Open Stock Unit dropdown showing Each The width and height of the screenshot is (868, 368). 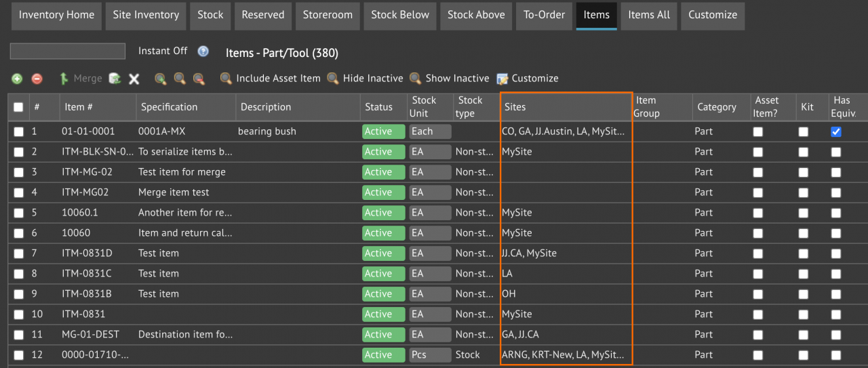(430, 131)
